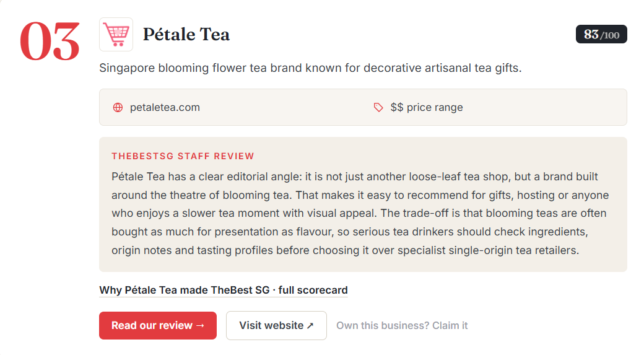Viewport: 644px width, 355px height.
Task: Click the full scorecard text
Action: coord(313,290)
